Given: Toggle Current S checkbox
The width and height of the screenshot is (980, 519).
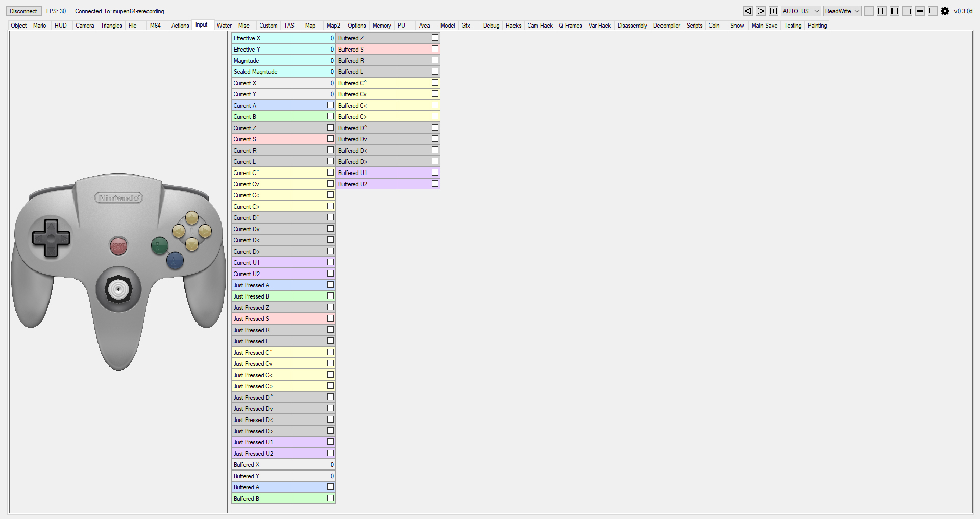Looking at the screenshot, I should [x=330, y=139].
